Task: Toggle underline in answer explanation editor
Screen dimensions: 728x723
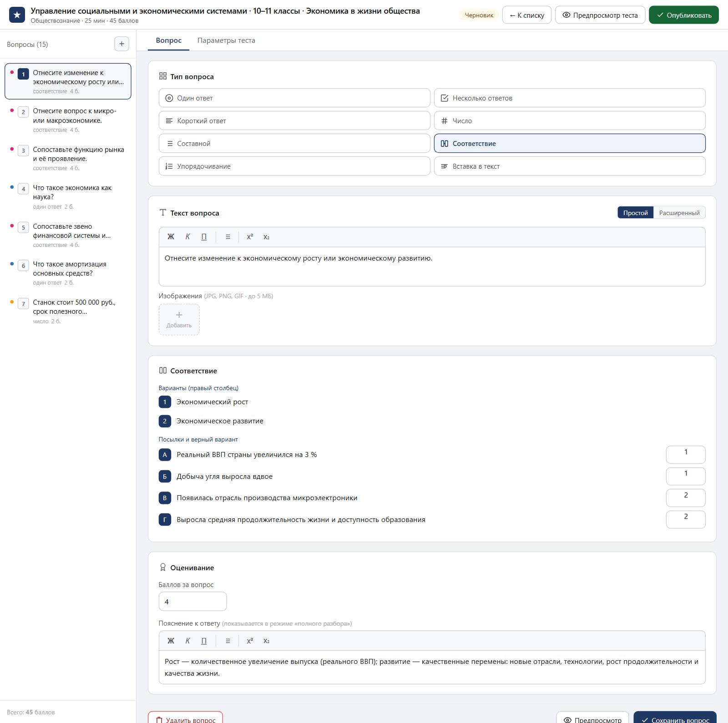Action: coord(204,641)
